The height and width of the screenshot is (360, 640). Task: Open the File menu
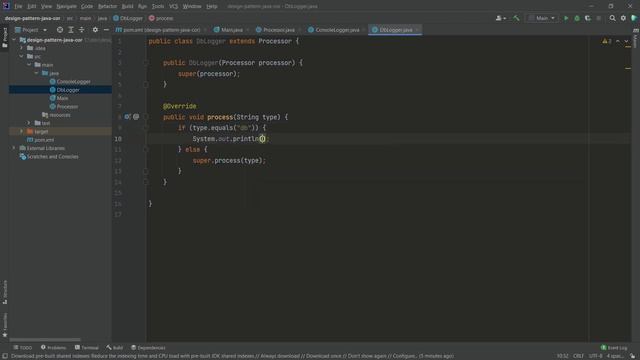click(x=18, y=6)
